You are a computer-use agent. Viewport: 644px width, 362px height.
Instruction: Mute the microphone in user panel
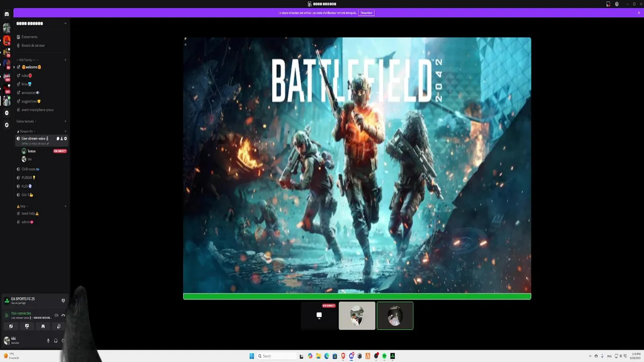coord(48,341)
